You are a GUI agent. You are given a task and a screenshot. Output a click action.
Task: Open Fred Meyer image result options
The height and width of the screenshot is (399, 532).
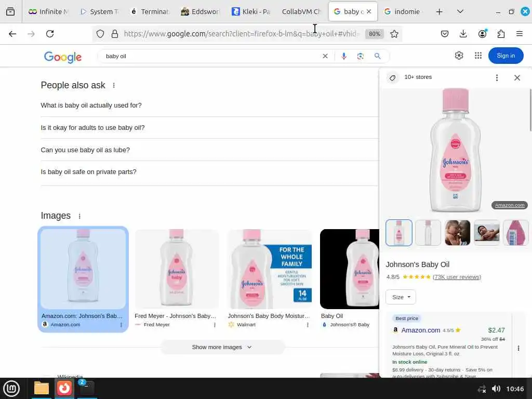[215, 325]
